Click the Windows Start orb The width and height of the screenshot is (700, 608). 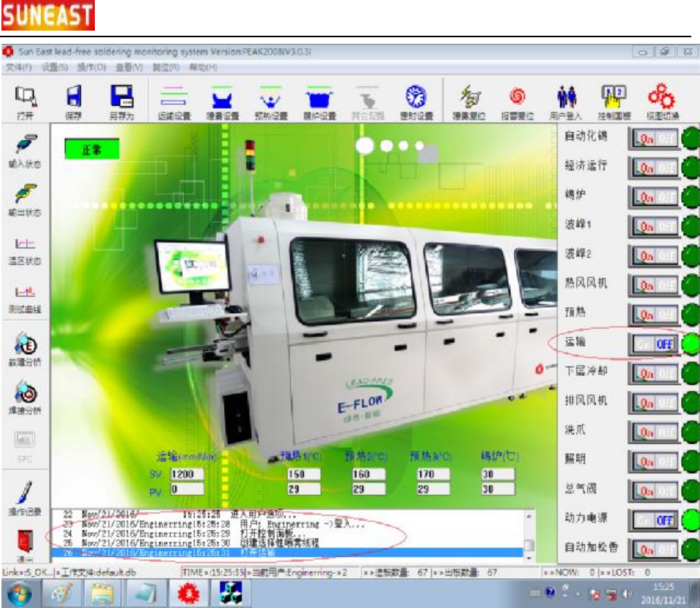tap(19, 594)
